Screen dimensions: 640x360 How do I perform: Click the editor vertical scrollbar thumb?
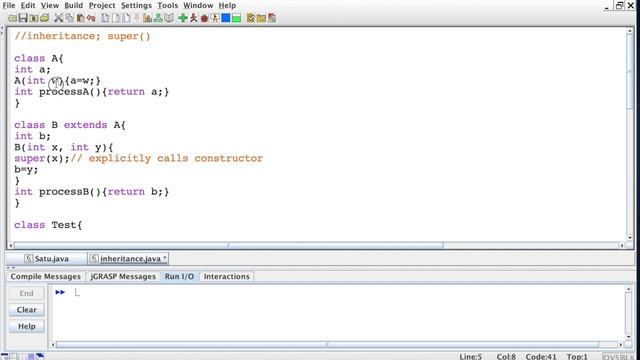click(x=630, y=71)
